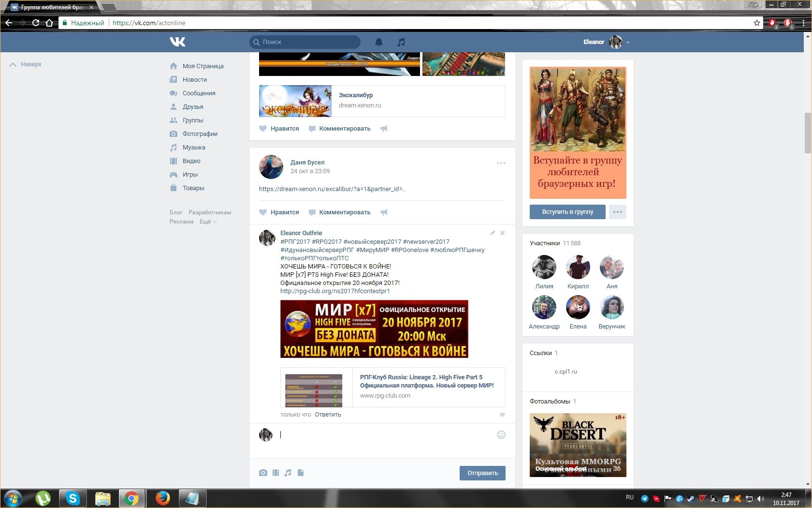Go to browser home page
Screen dimensions: 812x508
point(49,23)
